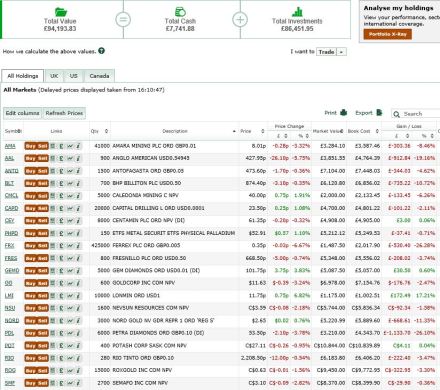The image size is (440, 390).
Task: Click the magnifier icon in Search box
Action: point(396,114)
